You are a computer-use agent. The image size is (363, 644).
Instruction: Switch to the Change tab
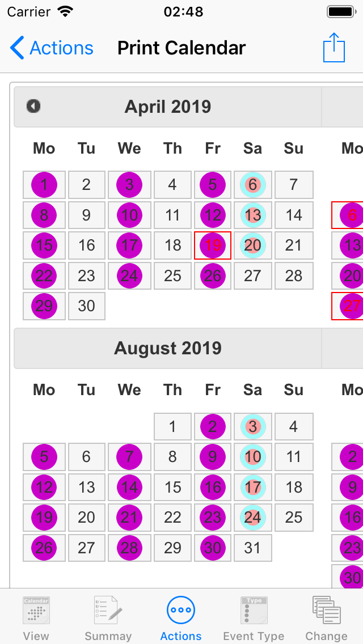point(326,618)
